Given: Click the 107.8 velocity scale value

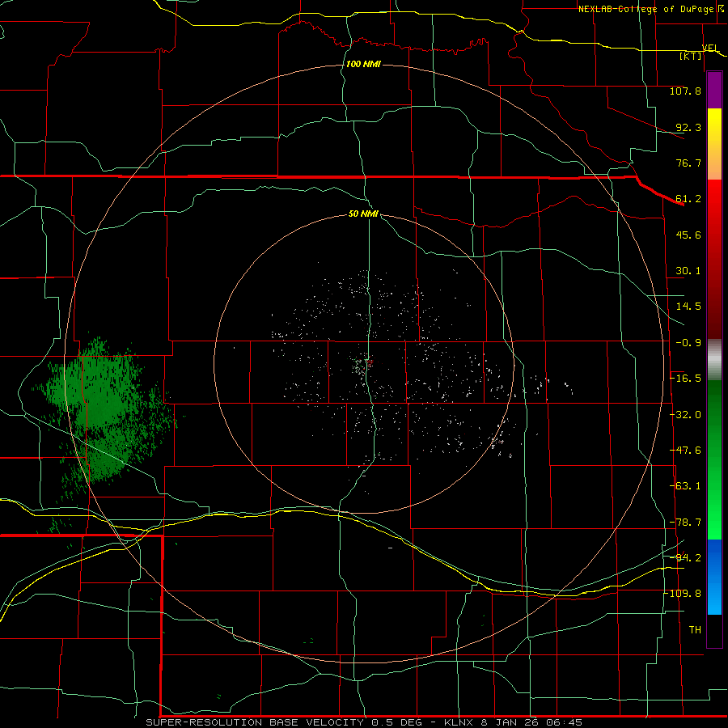Looking at the screenshot, I should (685, 91).
